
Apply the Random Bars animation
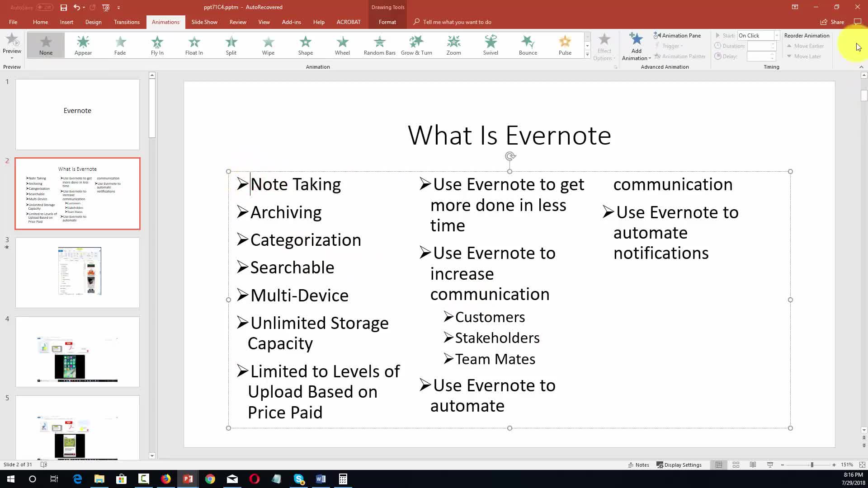pos(379,45)
